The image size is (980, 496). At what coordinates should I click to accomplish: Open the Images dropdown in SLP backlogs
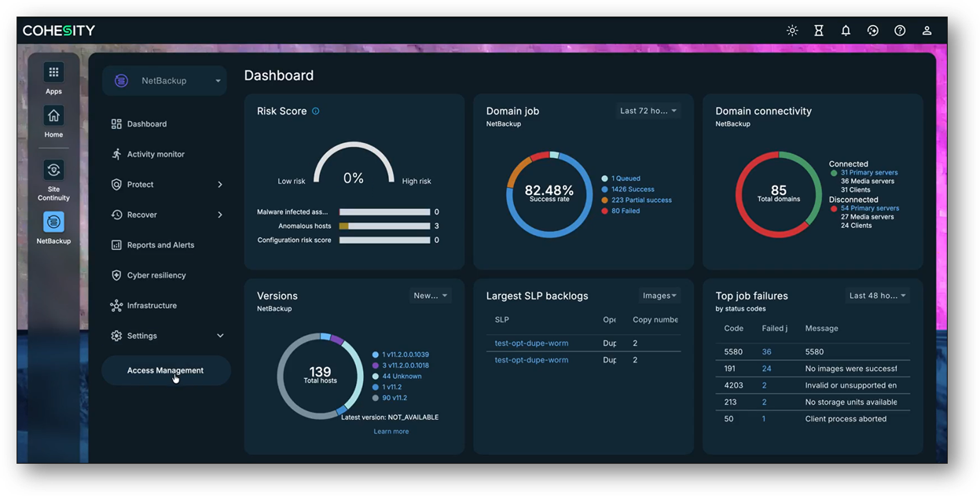tap(659, 296)
